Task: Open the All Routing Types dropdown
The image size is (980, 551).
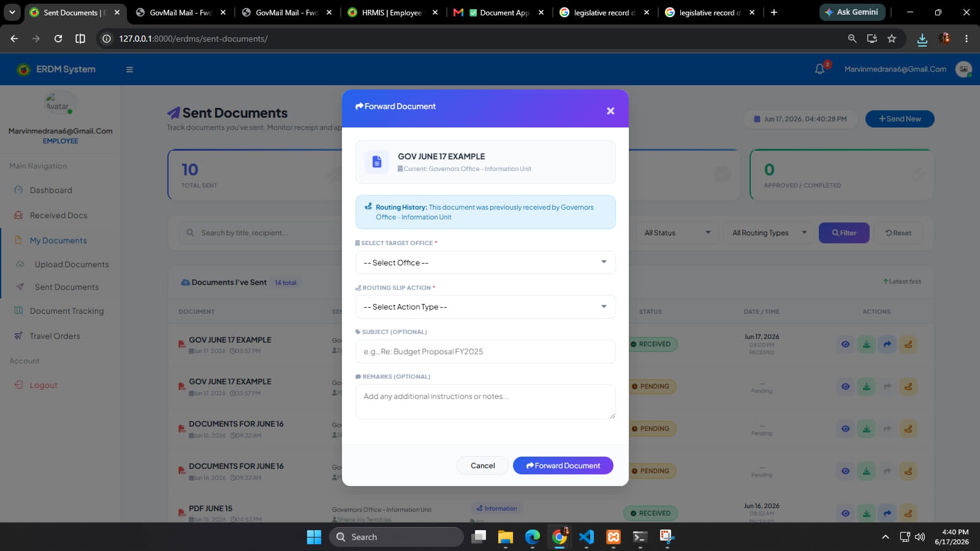Action: [769, 233]
